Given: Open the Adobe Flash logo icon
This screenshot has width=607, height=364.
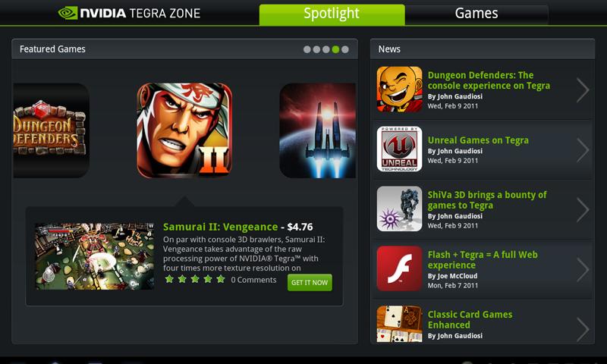Looking at the screenshot, I should (x=400, y=268).
